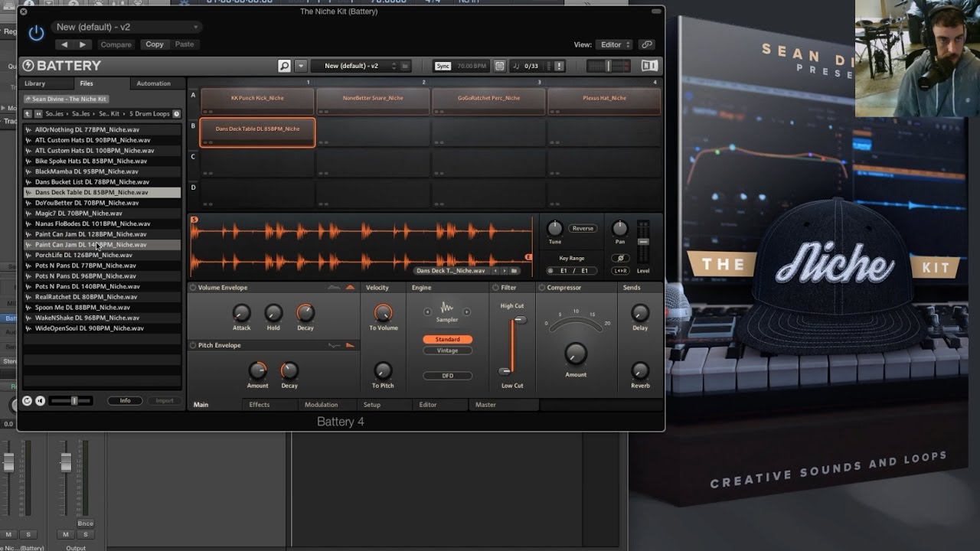Load the next sample arrow in waveform
Viewport: 980px width, 551px height.
pyautogui.click(x=504, y=270)
